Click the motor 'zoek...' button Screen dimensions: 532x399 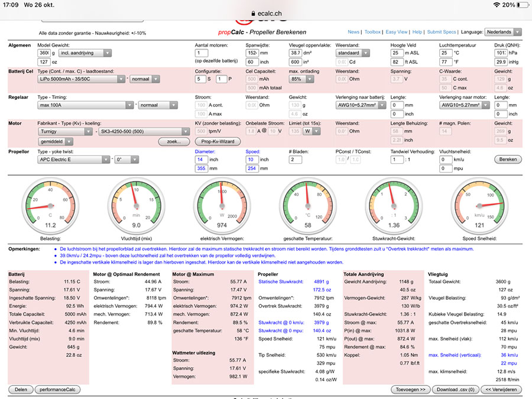tap(174, 141)
